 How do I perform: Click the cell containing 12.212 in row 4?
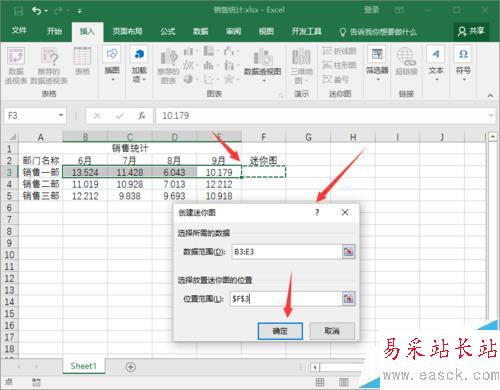tap(219, 184)
